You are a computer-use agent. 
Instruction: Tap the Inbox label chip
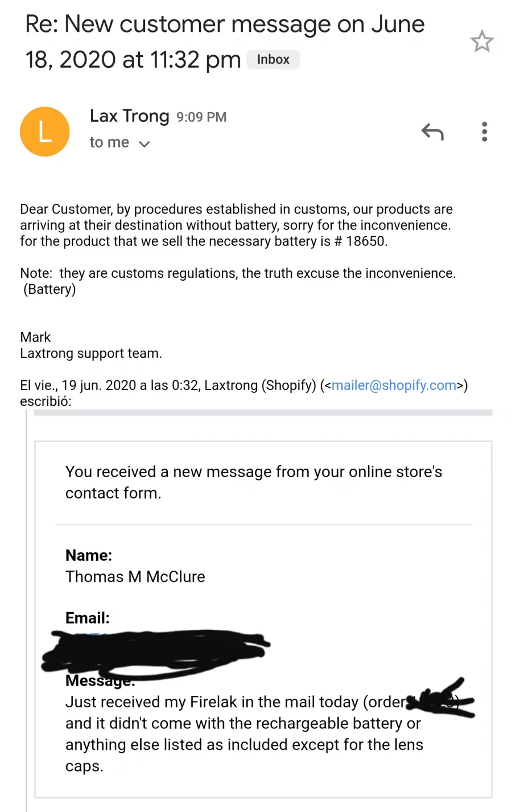(273, 60)
